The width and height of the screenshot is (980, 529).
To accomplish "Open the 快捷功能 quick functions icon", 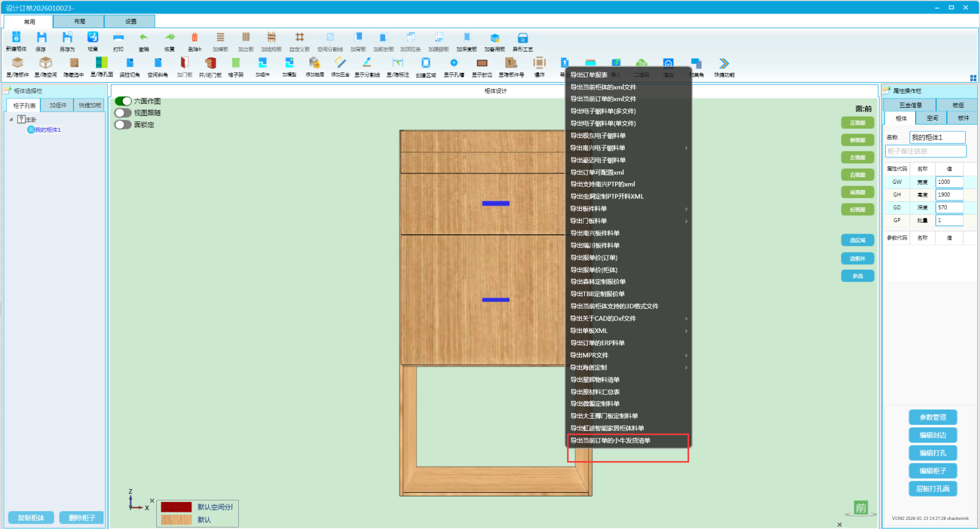I will [x=724, y=64].
